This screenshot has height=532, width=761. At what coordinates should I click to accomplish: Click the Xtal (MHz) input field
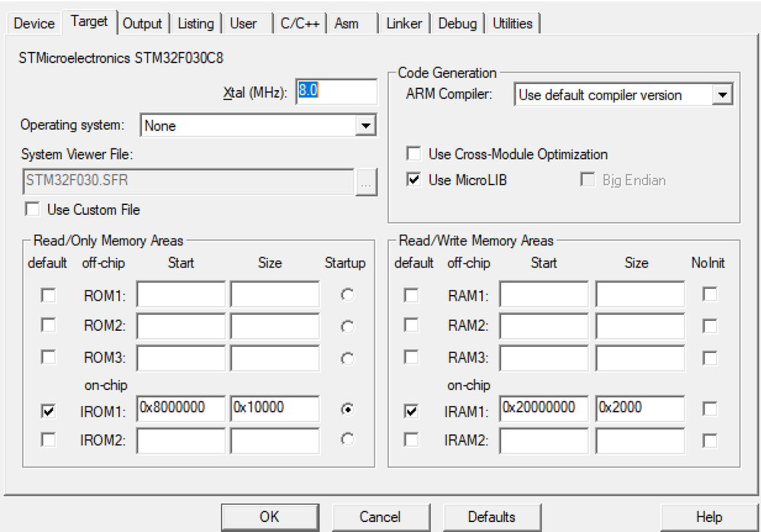point(336,91)
